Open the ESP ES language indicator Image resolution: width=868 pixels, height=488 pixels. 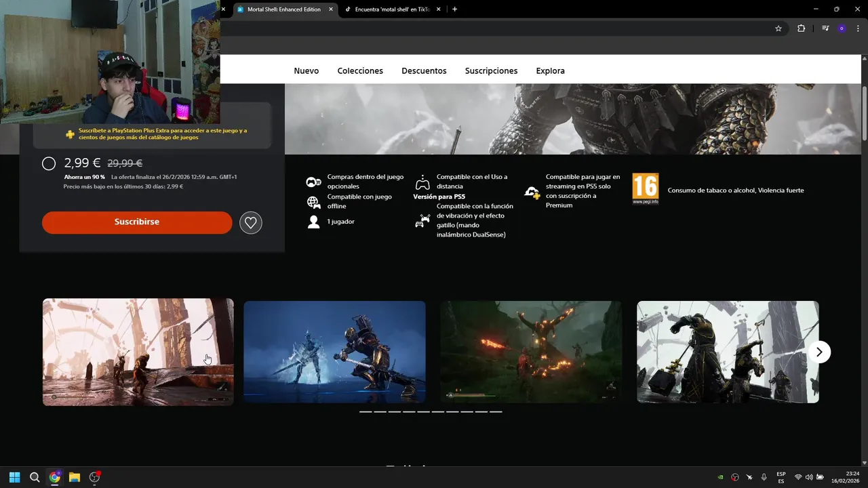tap(781, 477)
